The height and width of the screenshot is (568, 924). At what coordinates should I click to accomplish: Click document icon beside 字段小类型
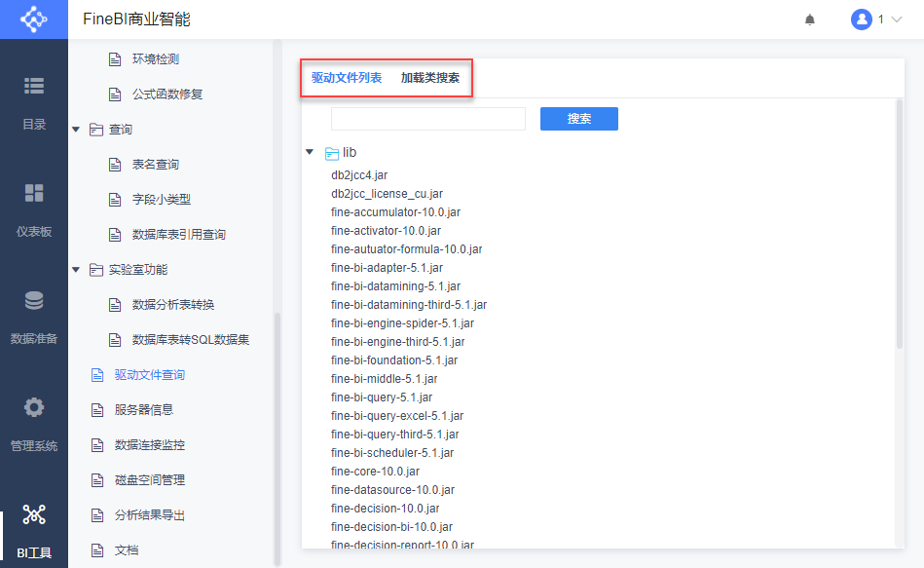115,200
